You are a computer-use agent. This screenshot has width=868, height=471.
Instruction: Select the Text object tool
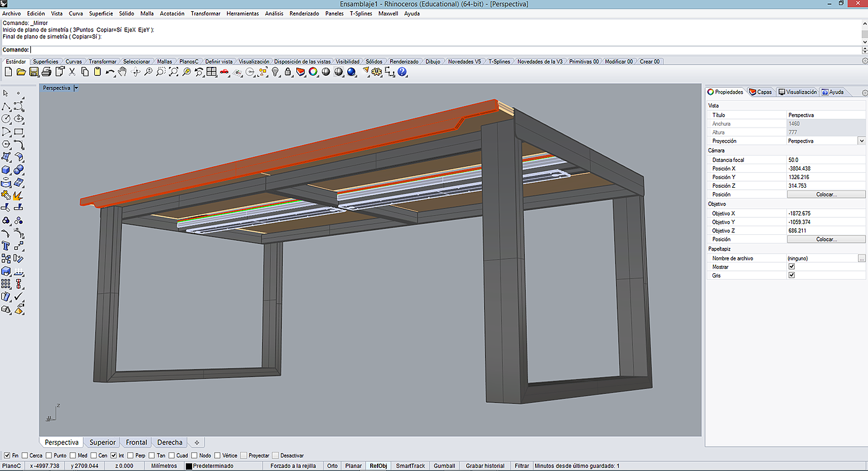pos(6,246)
